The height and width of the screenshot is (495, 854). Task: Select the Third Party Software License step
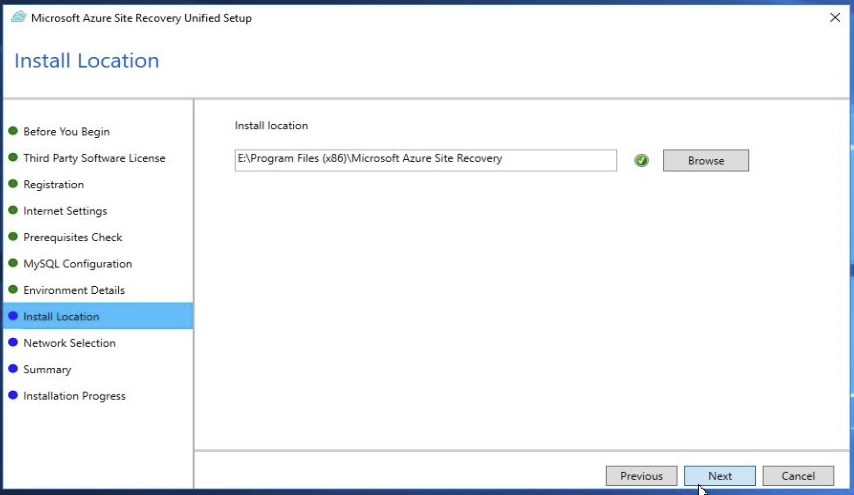click(94, 158)
